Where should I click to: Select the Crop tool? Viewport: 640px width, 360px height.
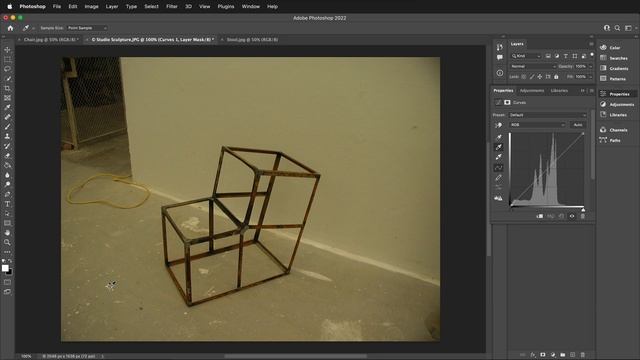coord(7,89)
